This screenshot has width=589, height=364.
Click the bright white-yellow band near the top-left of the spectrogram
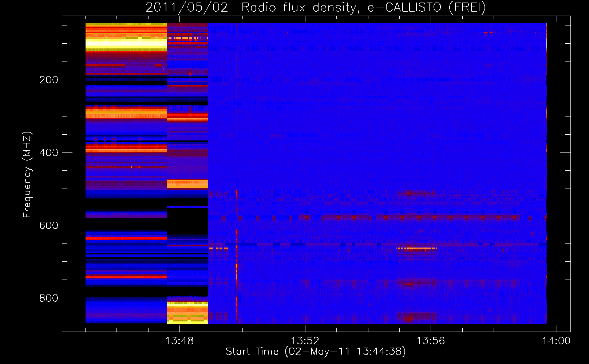tap(126, 44)
